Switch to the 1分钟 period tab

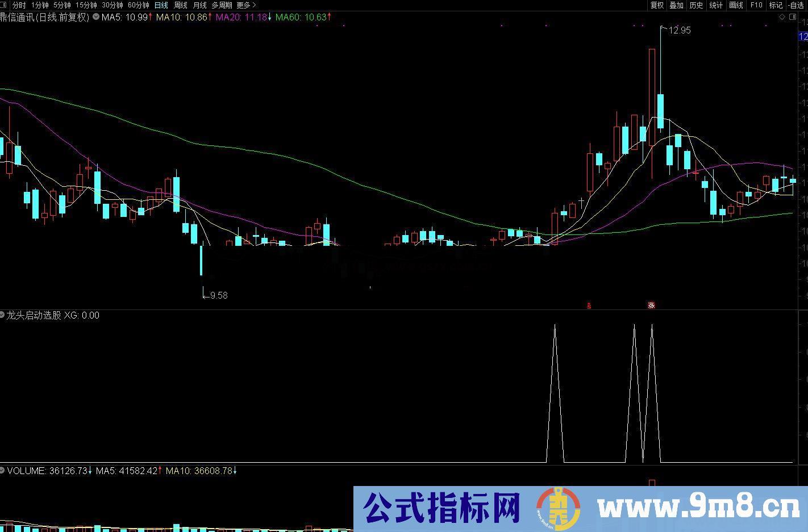coord(40,5)
